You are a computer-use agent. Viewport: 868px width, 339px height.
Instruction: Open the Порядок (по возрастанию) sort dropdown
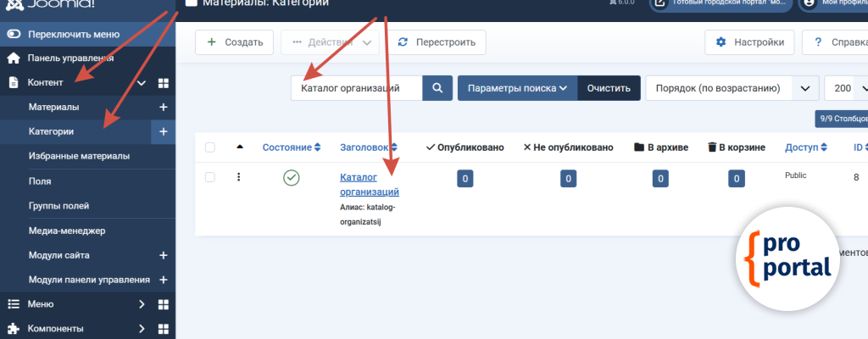pos(731,88)
